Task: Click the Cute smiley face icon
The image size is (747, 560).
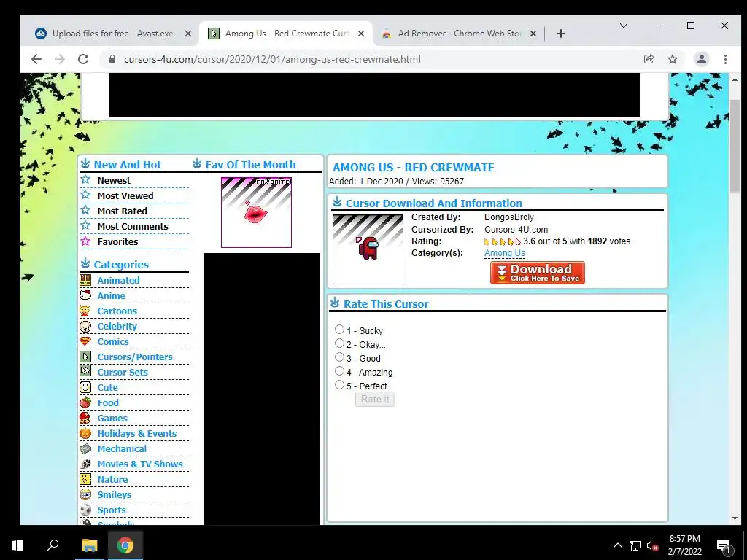Action: 85,387
